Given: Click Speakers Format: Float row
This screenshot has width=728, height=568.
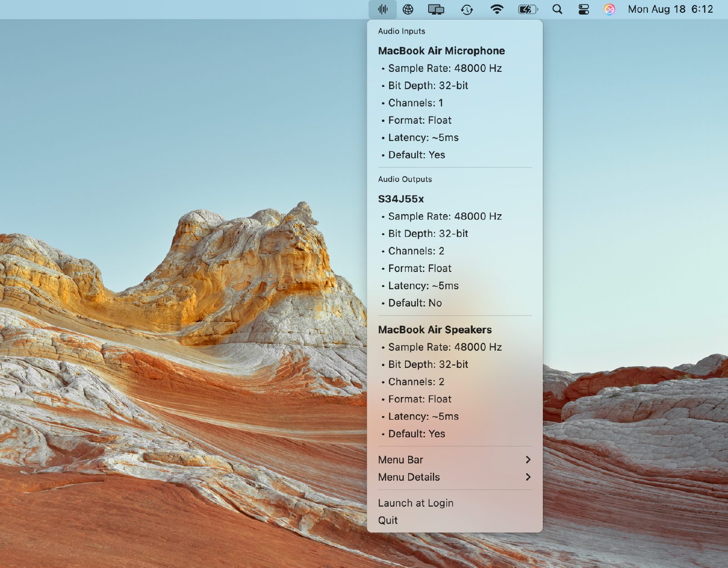Looking at the screenshot, I should (x=455, y=399).
